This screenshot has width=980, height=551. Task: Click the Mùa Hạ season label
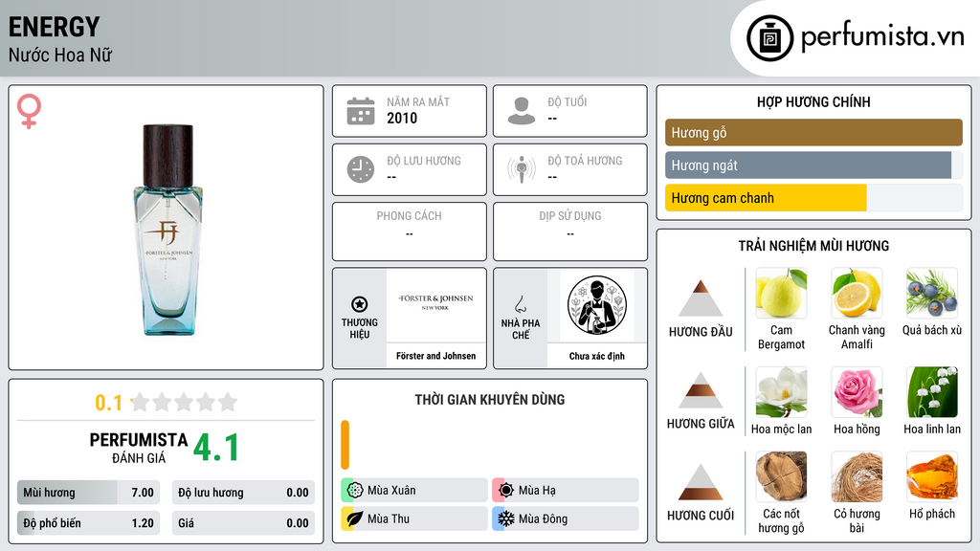point(537,491)
